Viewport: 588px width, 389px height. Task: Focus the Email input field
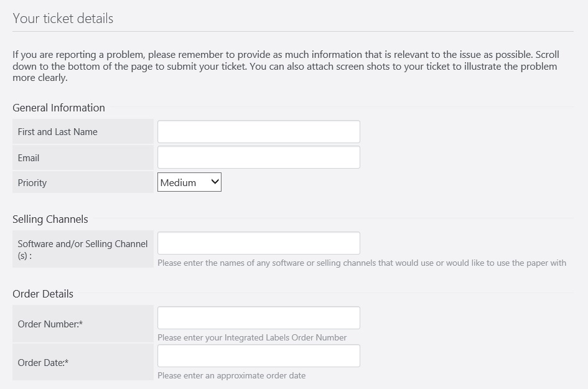tap(259, 157)
